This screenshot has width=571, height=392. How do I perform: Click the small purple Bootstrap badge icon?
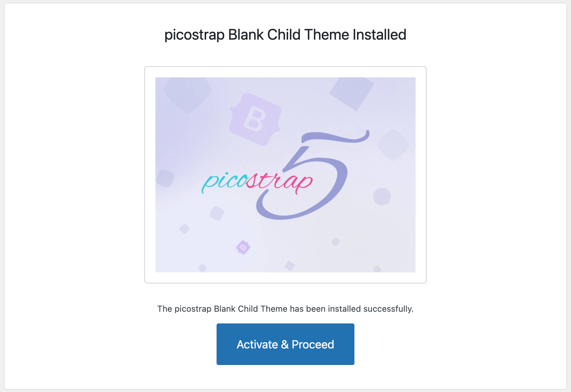(x=243, y=247)
